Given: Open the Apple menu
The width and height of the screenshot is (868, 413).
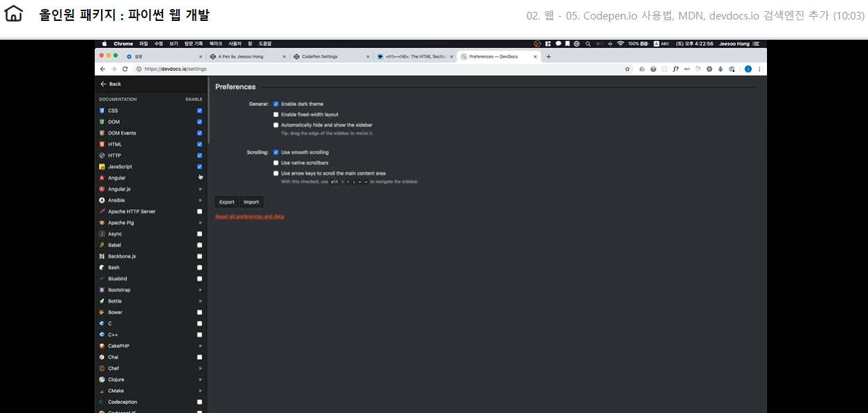Looking at the screenshot, I should point(105,43).
